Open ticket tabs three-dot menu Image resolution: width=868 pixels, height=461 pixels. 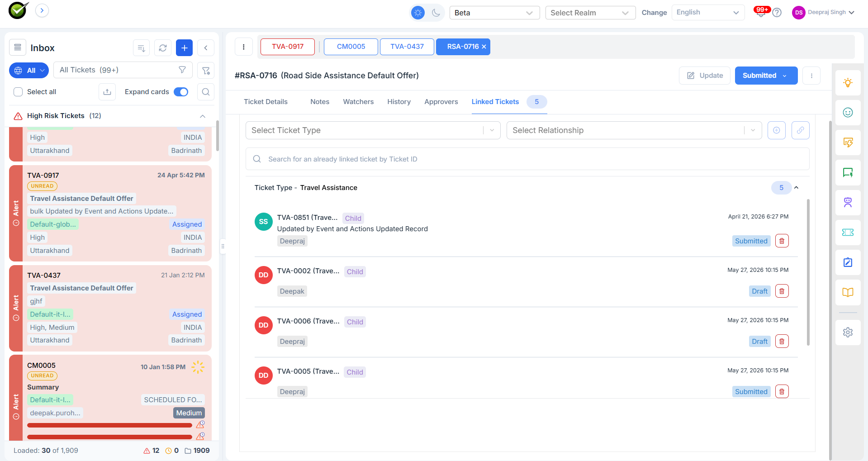(244, 47)
